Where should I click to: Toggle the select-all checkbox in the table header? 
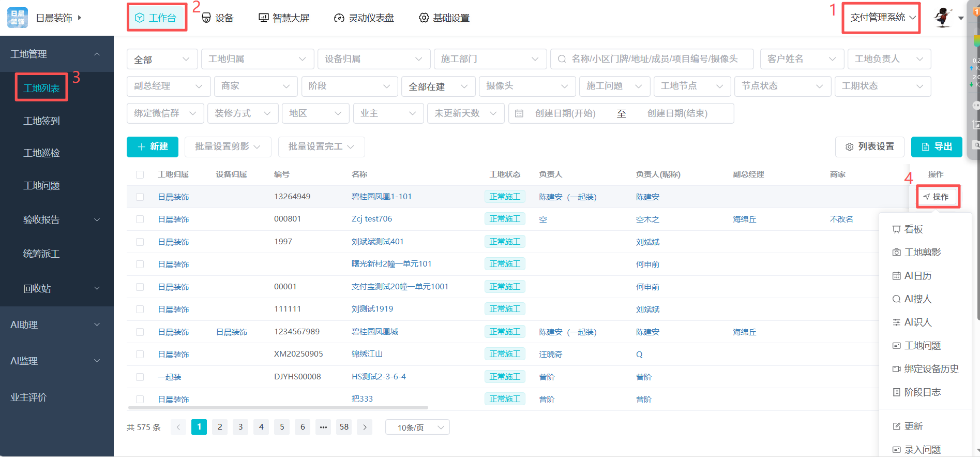pyautogui.click(x=140, y=174)
